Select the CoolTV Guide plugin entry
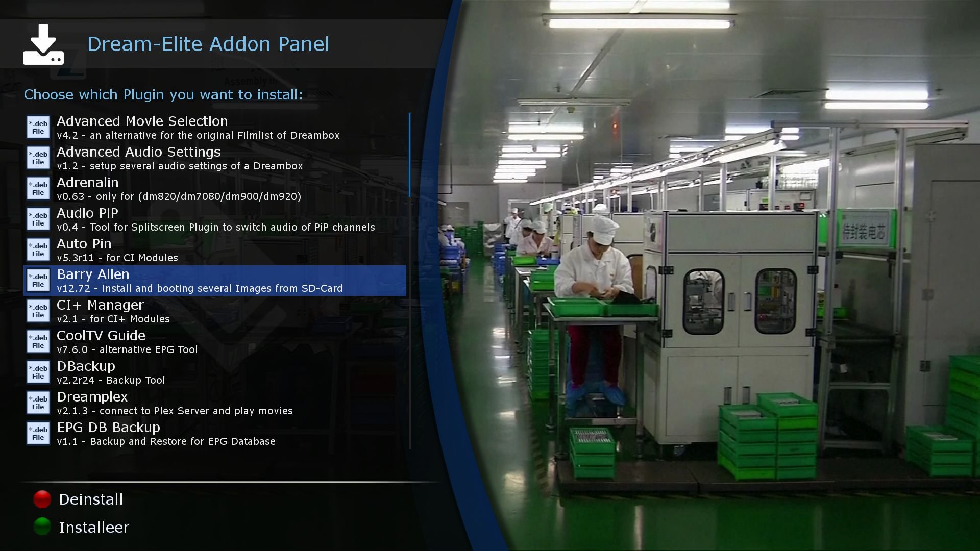980x551 pixels. pos(214,342)
